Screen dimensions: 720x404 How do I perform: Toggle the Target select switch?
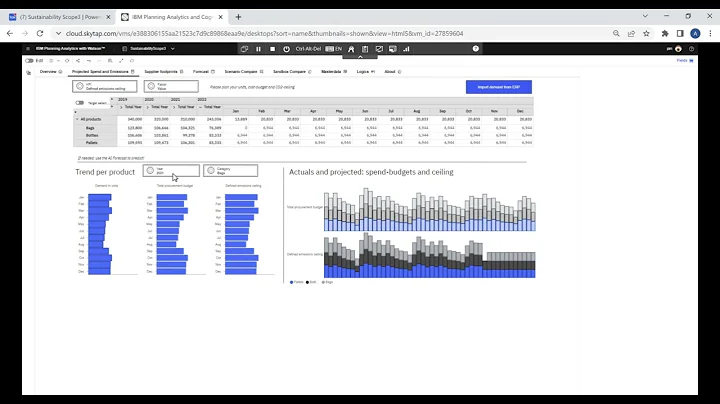click(x=80, y=103)
